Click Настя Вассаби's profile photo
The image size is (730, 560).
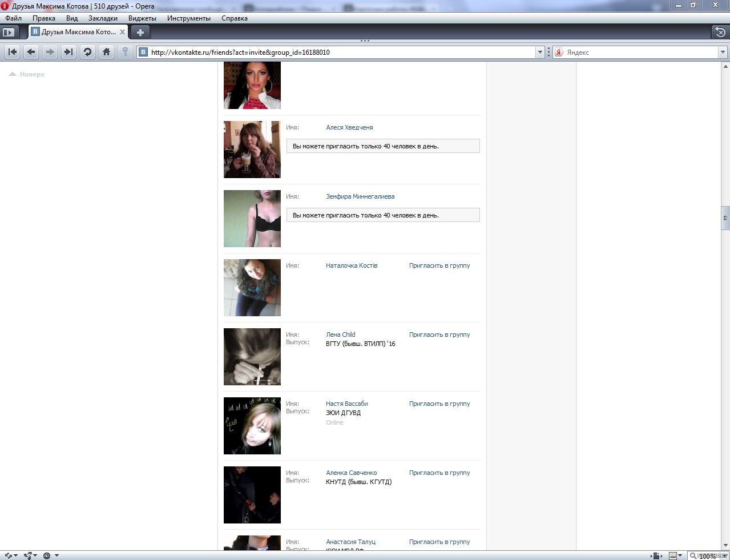tap(252, 426)
